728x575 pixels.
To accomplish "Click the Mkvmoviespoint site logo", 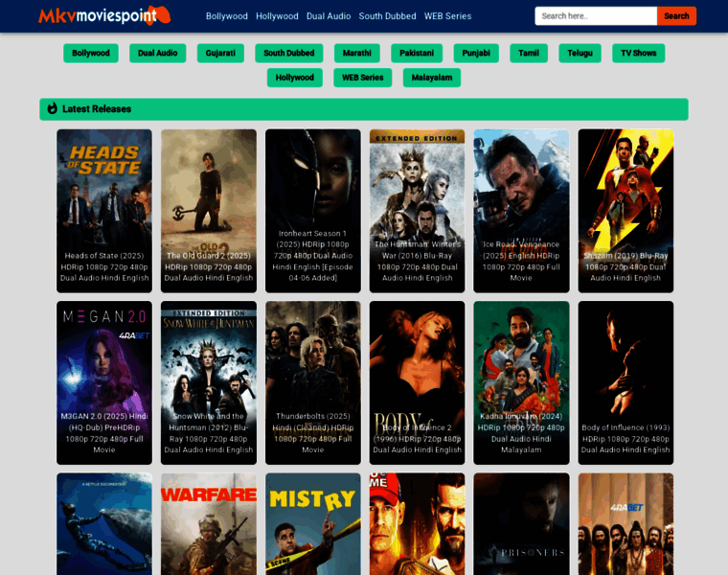I will click(104, 15).
